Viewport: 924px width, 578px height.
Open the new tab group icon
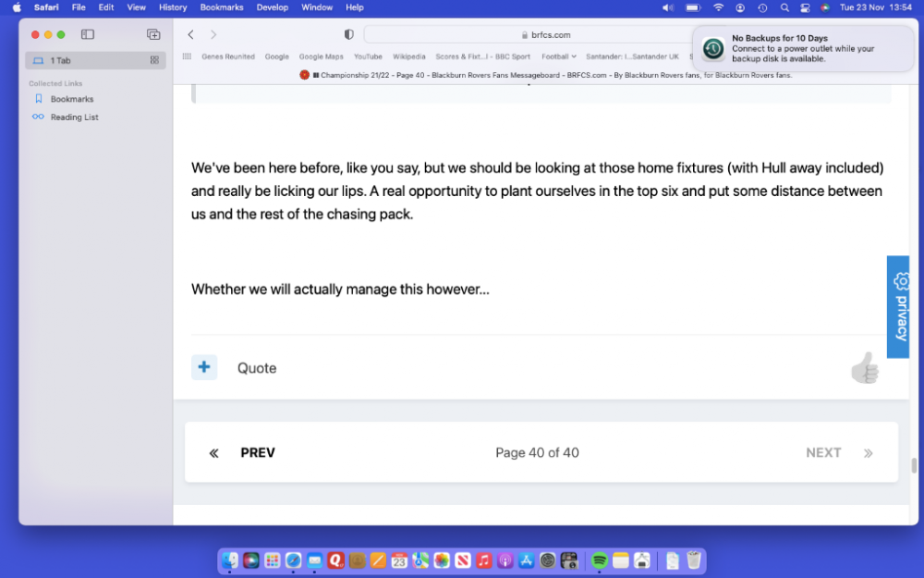pos(153,34)
